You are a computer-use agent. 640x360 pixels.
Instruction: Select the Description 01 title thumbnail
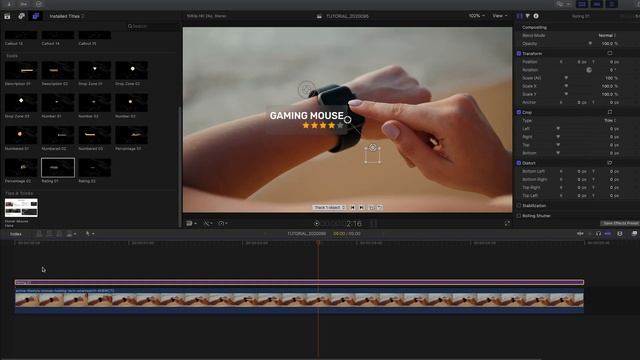21,70
